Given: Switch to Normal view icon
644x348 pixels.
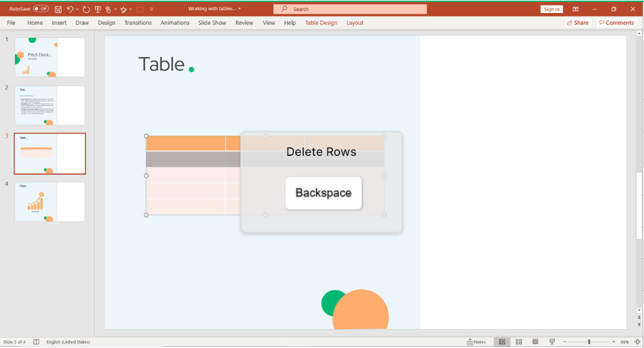Looking at the screenshot, I should pyautogui.click(x=502, y=342).
